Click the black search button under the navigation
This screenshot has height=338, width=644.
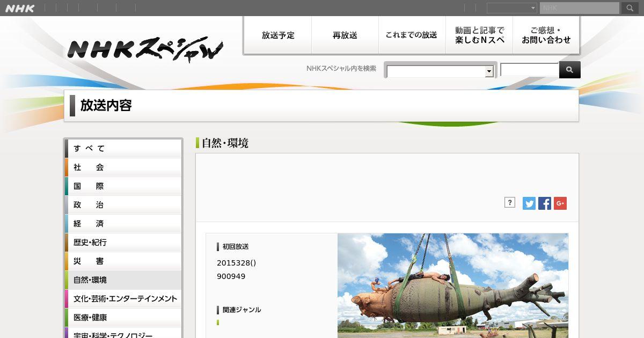[x=569, y=70]
